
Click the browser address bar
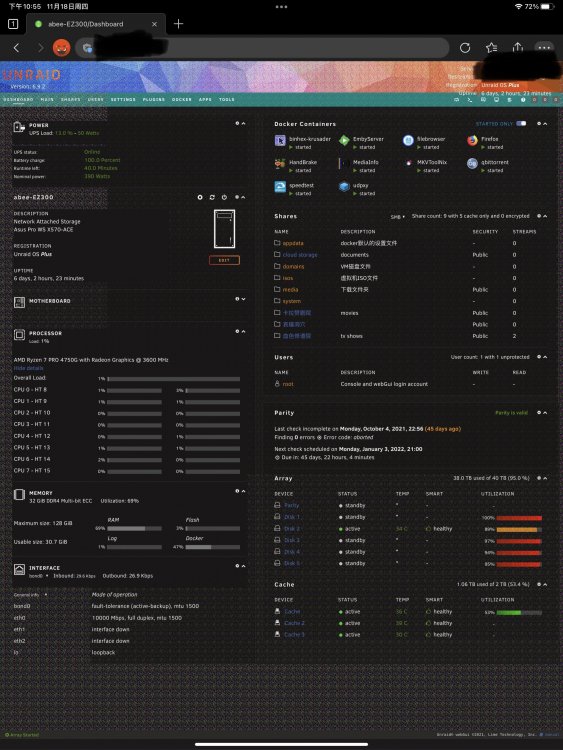coord(262,47)
